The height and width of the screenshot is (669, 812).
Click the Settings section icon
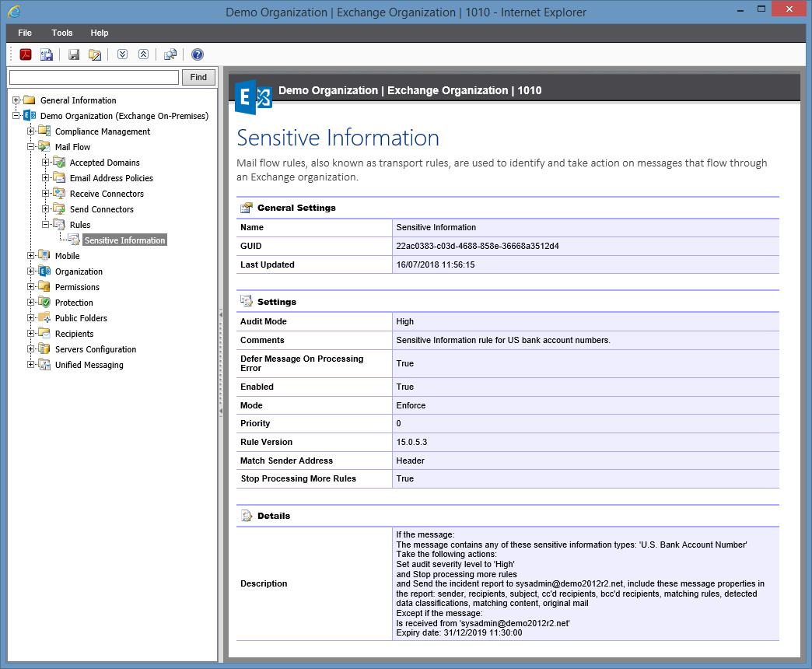click(x=246, y=301)
